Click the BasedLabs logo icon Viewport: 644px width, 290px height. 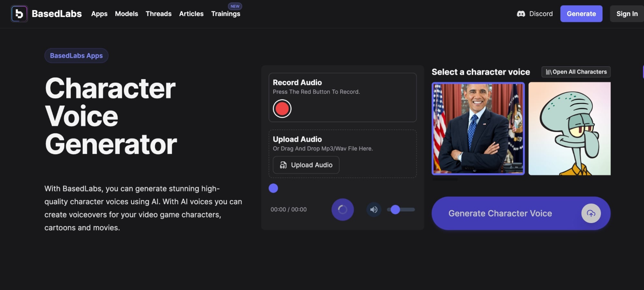pyautogui.click(x=19, y=14)
